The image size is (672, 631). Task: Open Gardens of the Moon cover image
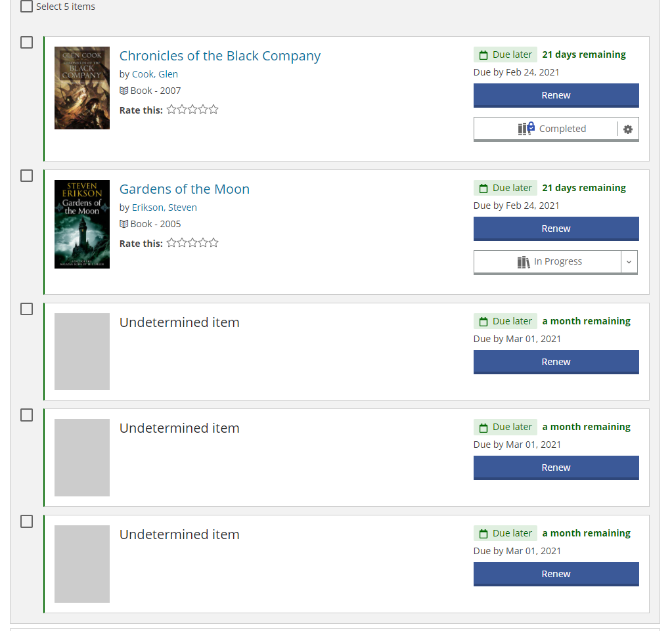click(x=82, y=224)
